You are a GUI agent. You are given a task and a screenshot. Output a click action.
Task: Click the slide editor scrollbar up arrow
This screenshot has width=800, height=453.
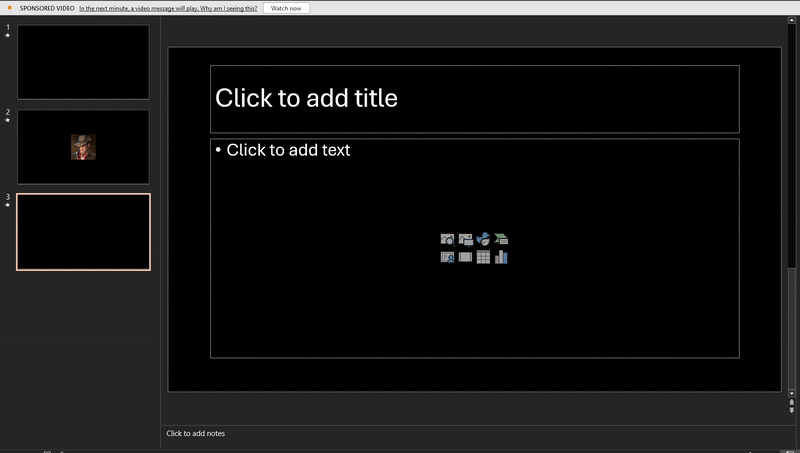(791, 20)
